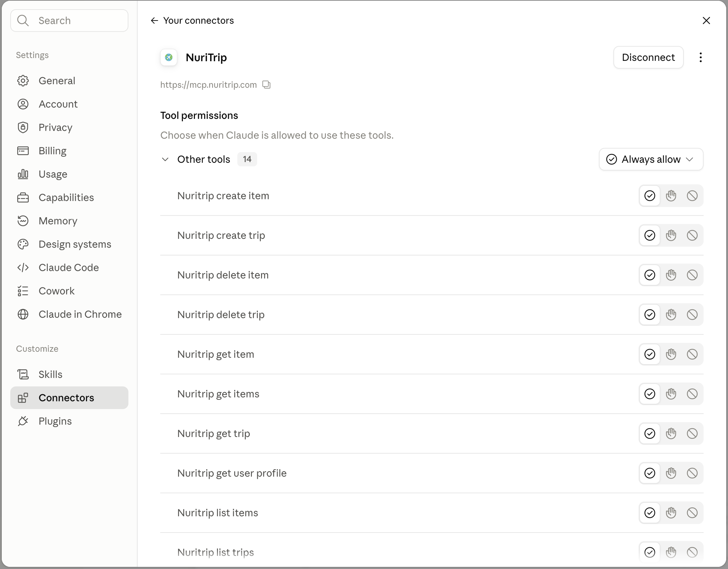Open Usage settings

point(69,174)
